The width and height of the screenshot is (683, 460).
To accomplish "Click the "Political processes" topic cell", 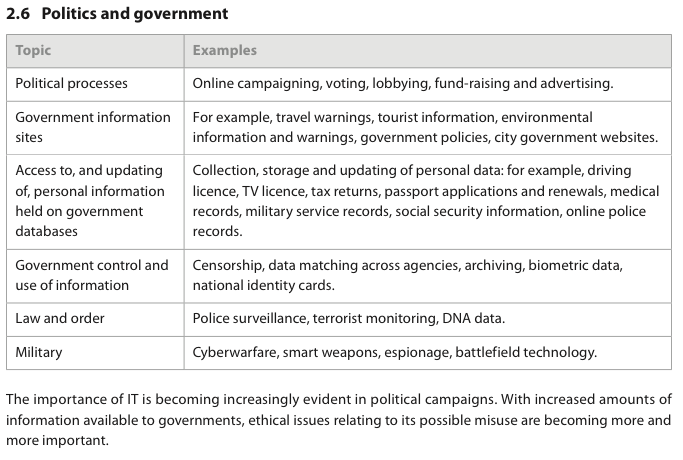I will (71, 84).
